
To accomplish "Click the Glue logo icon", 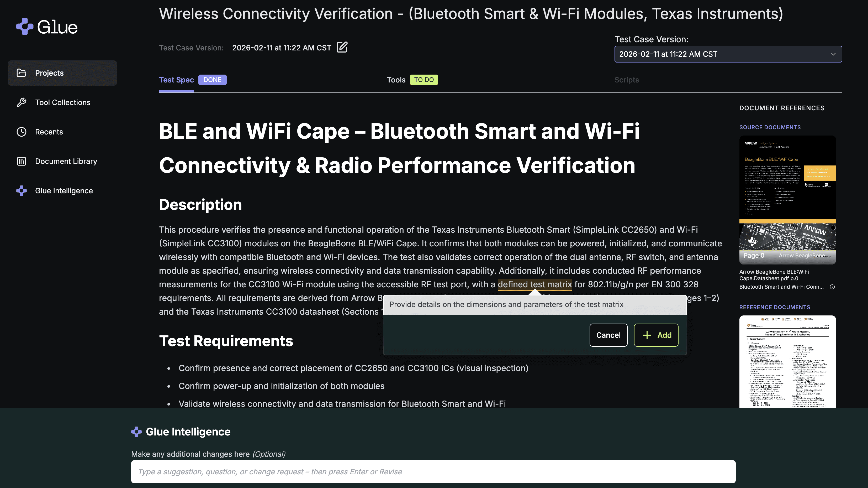I will tap(25, 27).
